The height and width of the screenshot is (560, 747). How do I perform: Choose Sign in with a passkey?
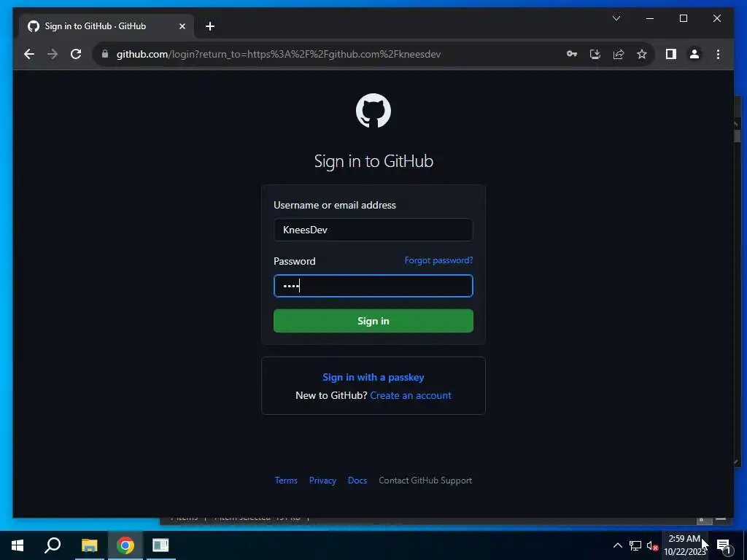[373, 377]
